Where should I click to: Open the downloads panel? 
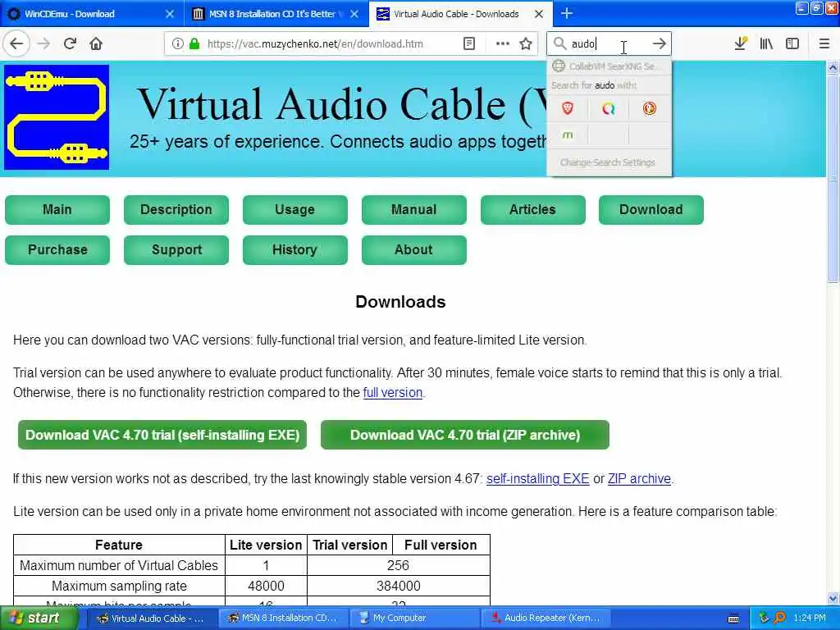741,44
